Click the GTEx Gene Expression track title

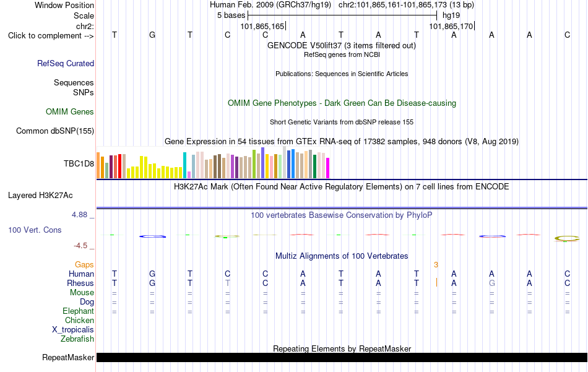pyautogui.click(x=342, y=141)
